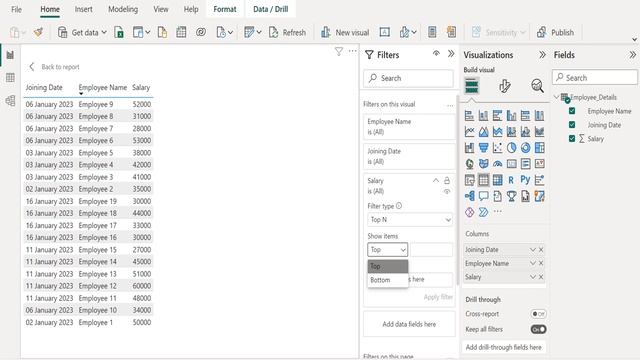This screenshot has height=360, width=640.
Task: Select the gauge visual icon
Action: [498, 164]
